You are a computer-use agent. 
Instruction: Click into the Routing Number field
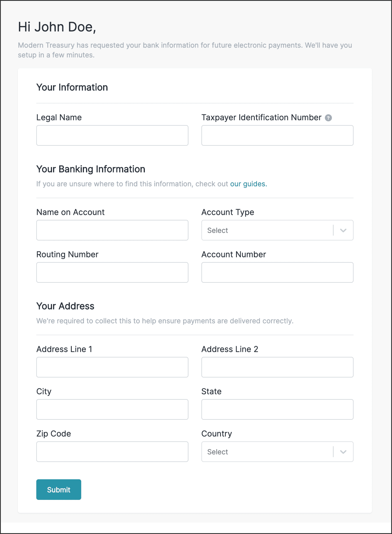pyautogui.click(x=112, y=272)
